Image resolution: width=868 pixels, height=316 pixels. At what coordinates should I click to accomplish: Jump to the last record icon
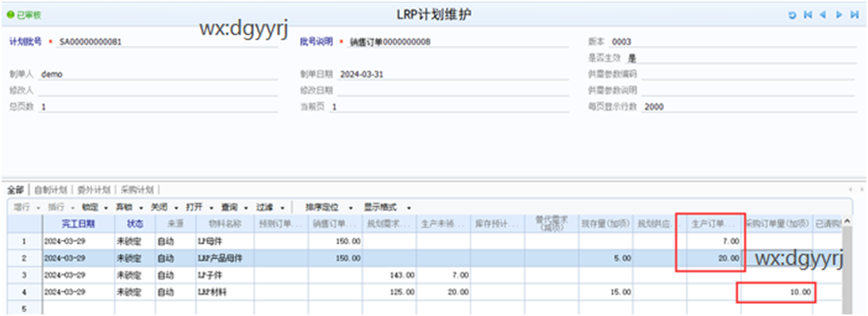point(855,16)
